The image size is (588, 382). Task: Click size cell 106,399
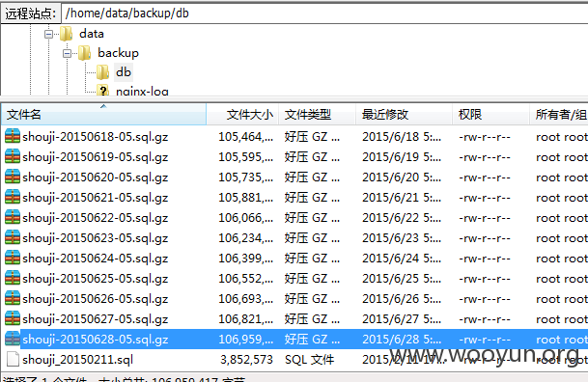pyautogui.click(x=246, y=258)
